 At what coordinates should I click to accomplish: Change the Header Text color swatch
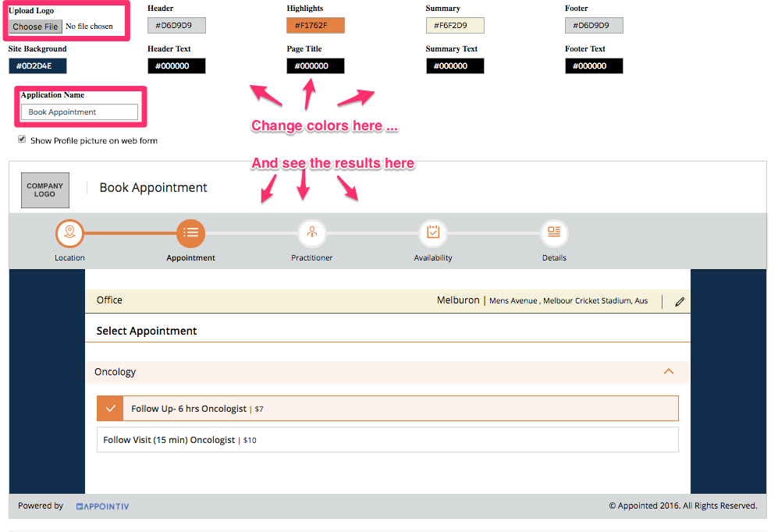176,66
